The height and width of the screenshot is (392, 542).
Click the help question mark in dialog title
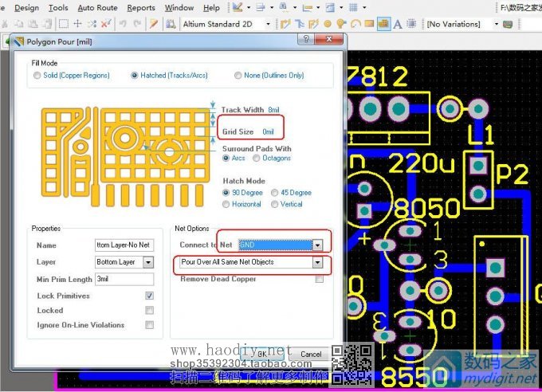[x=307, y=39]
